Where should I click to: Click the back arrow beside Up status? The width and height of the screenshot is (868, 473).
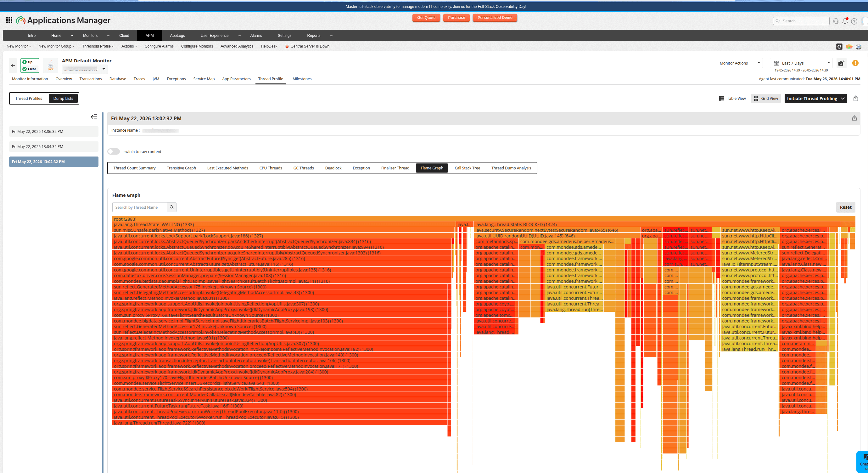click(13, 66)
